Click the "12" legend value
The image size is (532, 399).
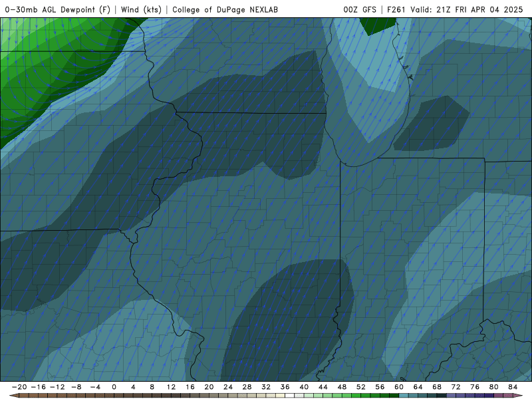click(171, 387)
